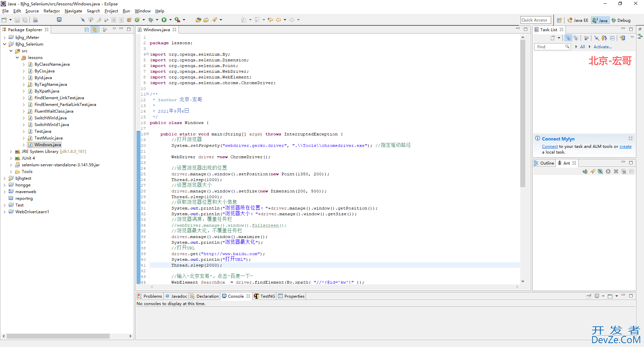Click the Save icon in the toolbar
Image resolution: width=644 pixels, height=347 pixels.
pos(17,20)
